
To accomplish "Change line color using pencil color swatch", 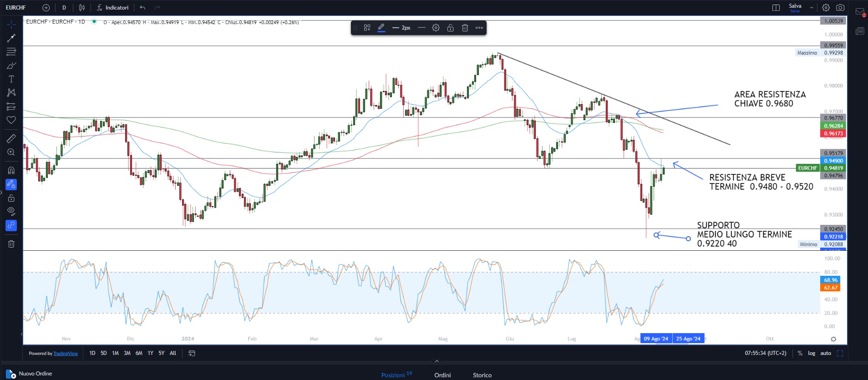I will 381,28.
